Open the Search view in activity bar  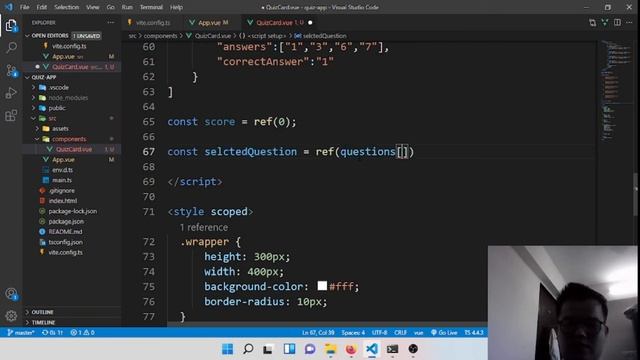(x=11, y=47)
